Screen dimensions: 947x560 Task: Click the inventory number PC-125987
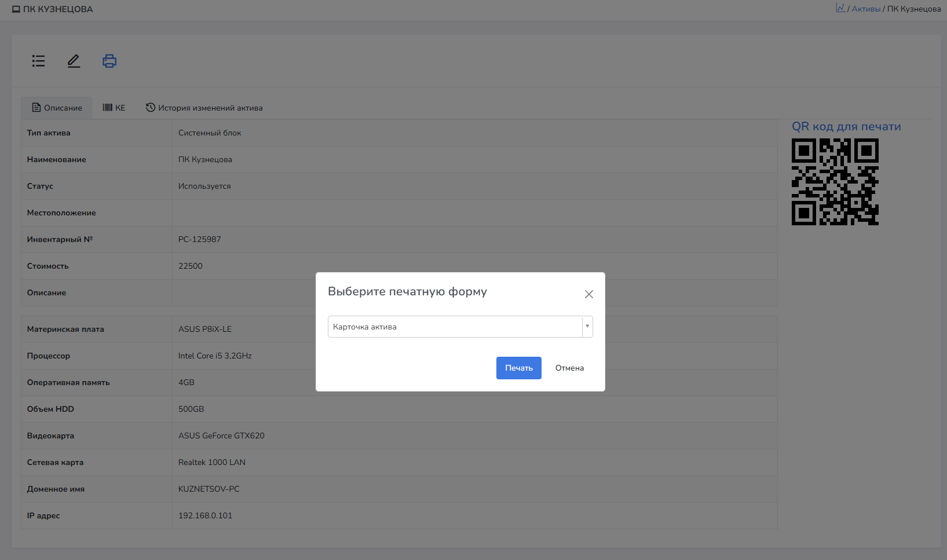(199, 239)
